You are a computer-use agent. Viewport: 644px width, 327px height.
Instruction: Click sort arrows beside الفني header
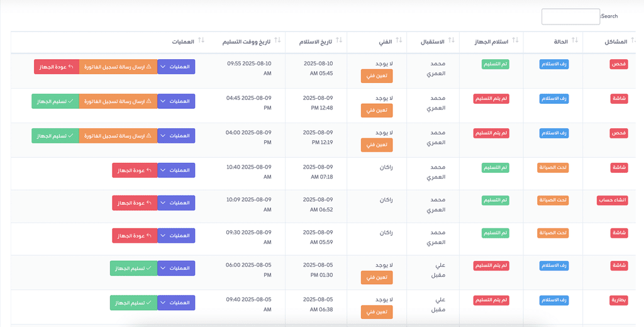point(399,41)
